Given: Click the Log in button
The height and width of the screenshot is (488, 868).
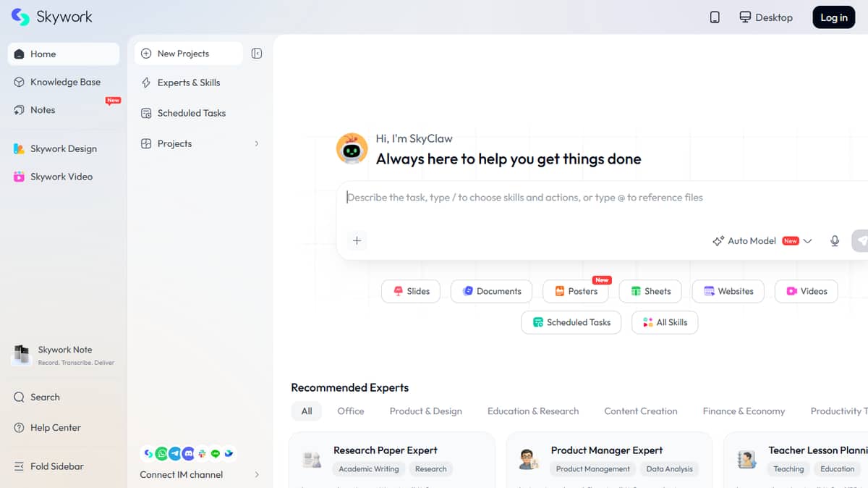Looking at the screenshot, I should coord(834,17).
